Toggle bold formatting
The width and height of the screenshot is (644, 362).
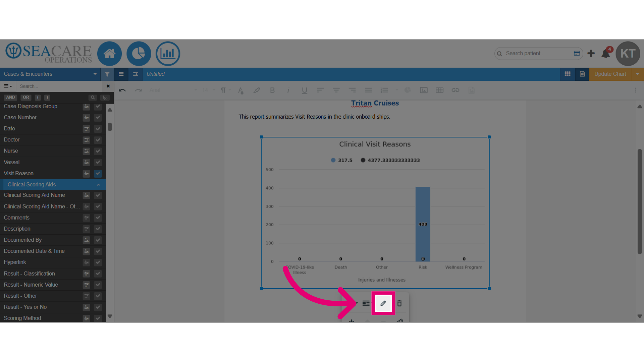(x=272, y=90)
